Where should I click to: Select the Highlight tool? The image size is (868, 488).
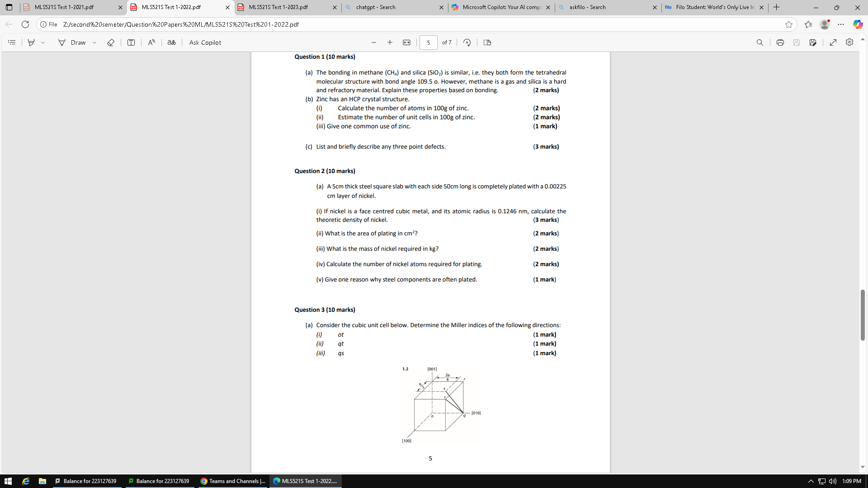pos(31,42)
